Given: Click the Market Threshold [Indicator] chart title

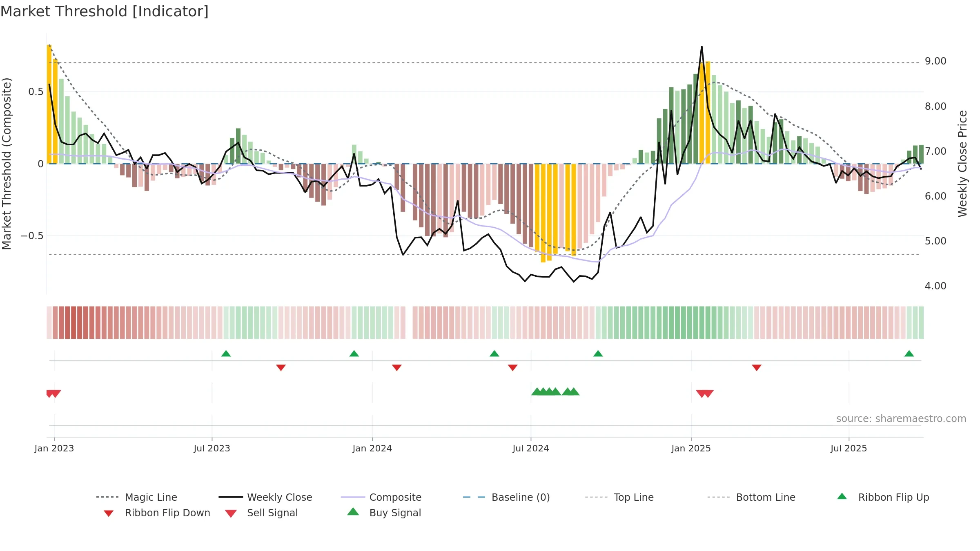Looking at the screenshot, I should 105,11.
